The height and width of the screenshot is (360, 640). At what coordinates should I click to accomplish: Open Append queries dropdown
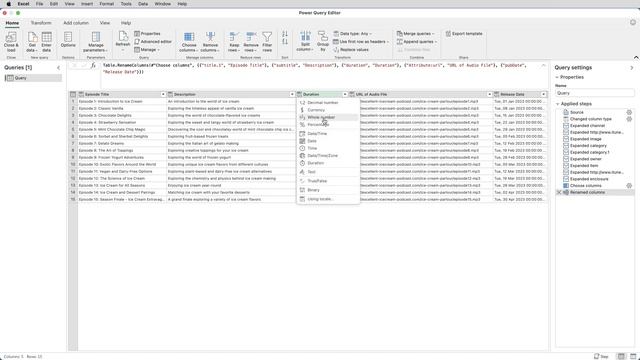click(417, 42)
